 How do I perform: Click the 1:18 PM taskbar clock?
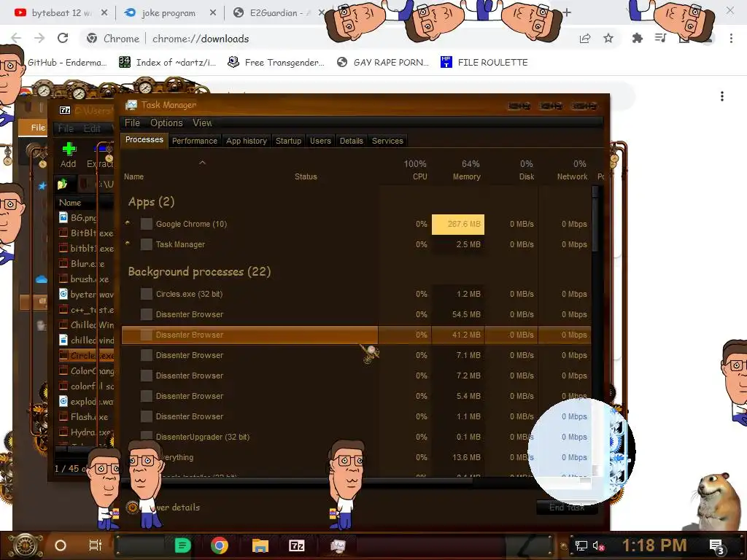(654, 545)
